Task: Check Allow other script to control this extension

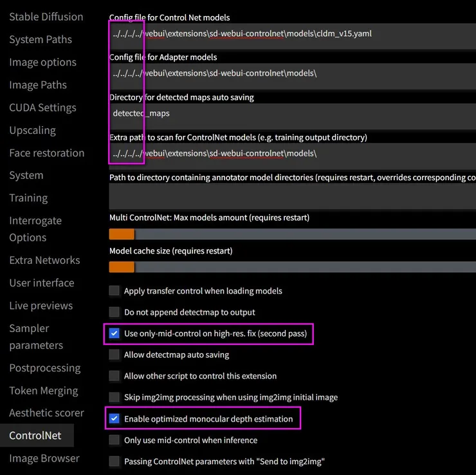Action: click(114, 376)
